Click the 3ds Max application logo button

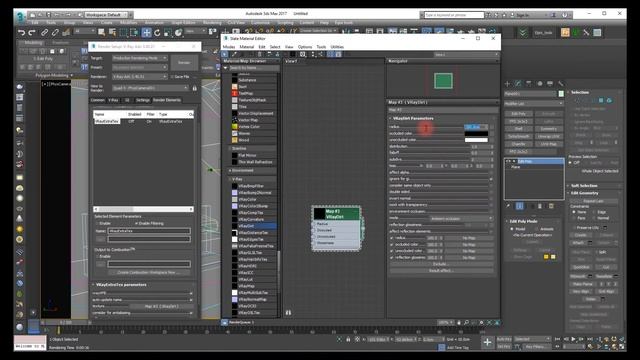pos(20,16)
